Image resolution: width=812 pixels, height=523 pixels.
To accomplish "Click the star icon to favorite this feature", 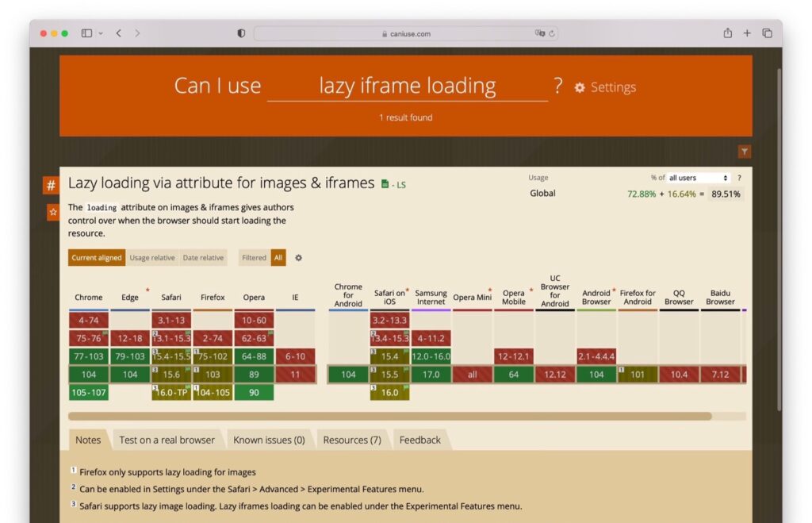I will (51, 211).
